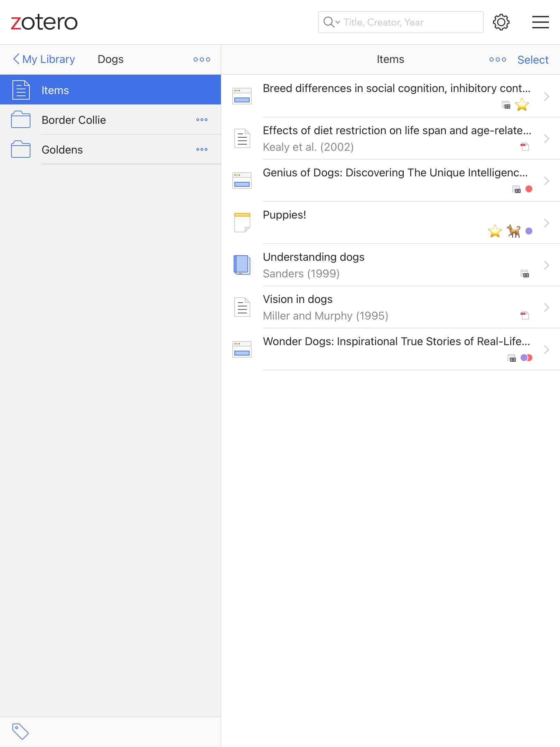
Task: Click snapshot icon on Understanding dogs row
Action: click(525, 274)
